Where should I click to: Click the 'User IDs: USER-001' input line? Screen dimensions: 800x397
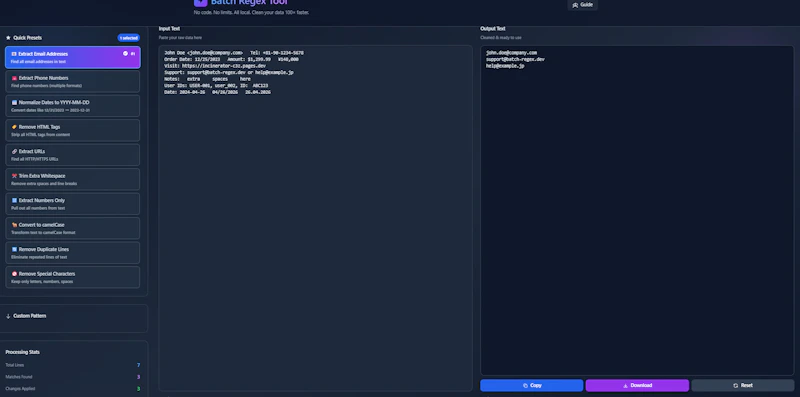(x=216, y=86)
